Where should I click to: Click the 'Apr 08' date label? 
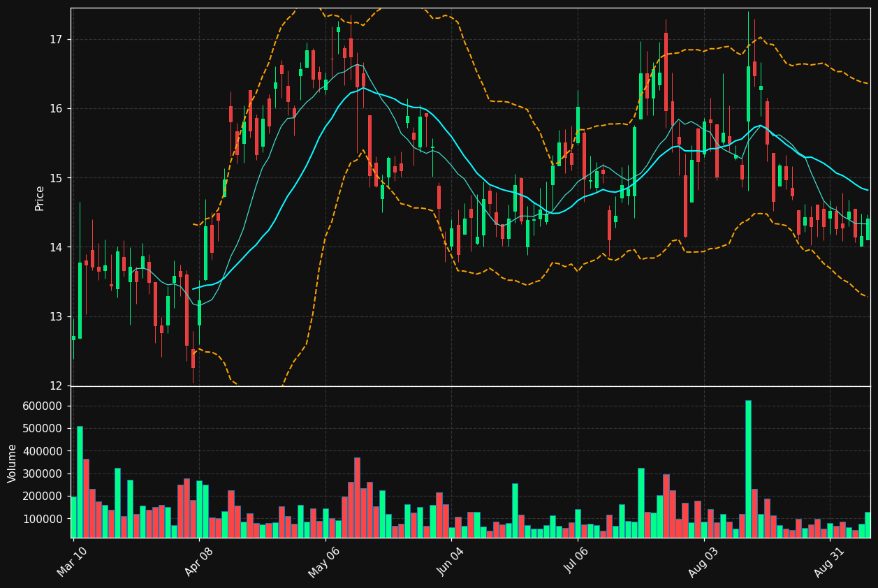coord(198,561)
